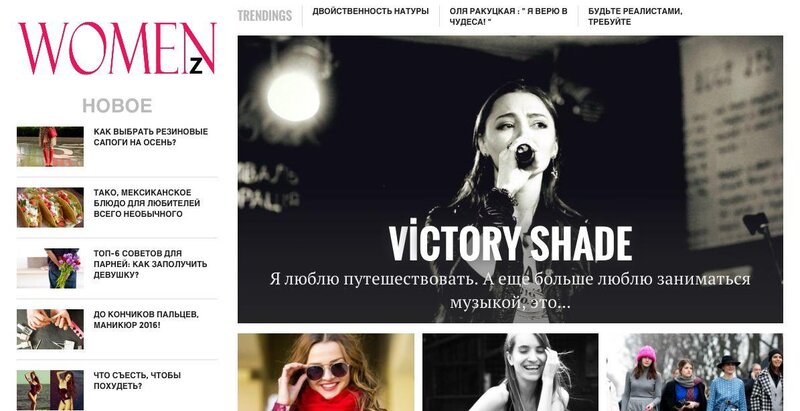Open the manicure 2016 article thumbnail
The height and width of the screenshot is (411, 800).
tap(50, 329)
